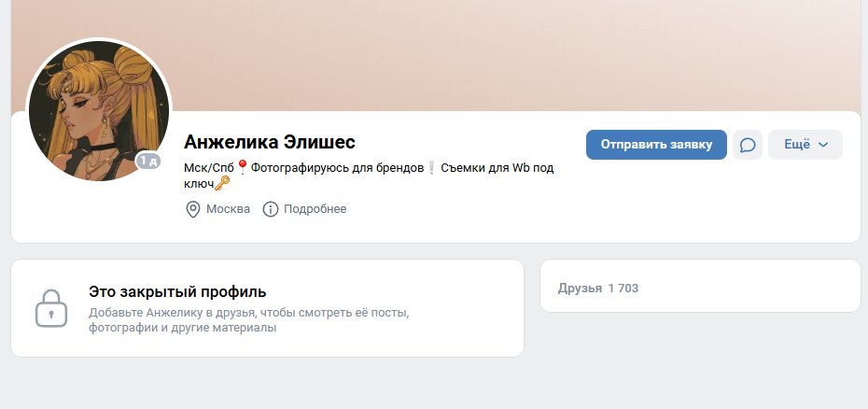
Task: Open the 'Друзья' friends section
Action: coord(580,289)
